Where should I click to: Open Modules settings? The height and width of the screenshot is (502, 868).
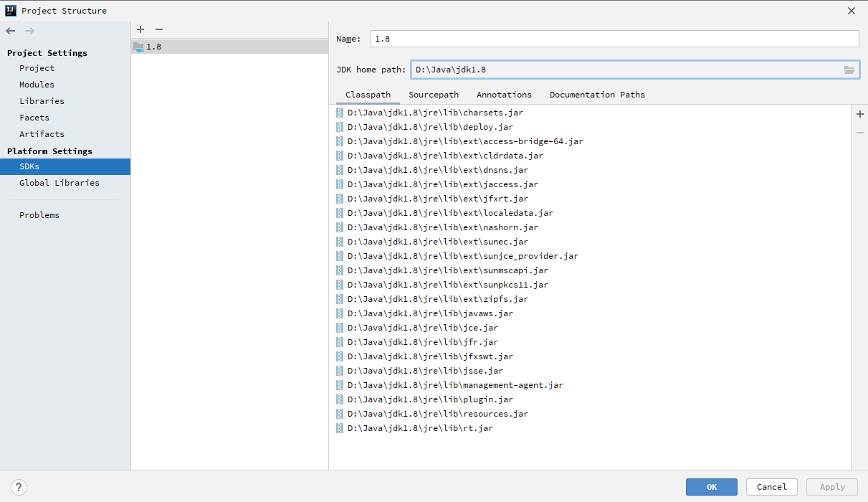37,85
